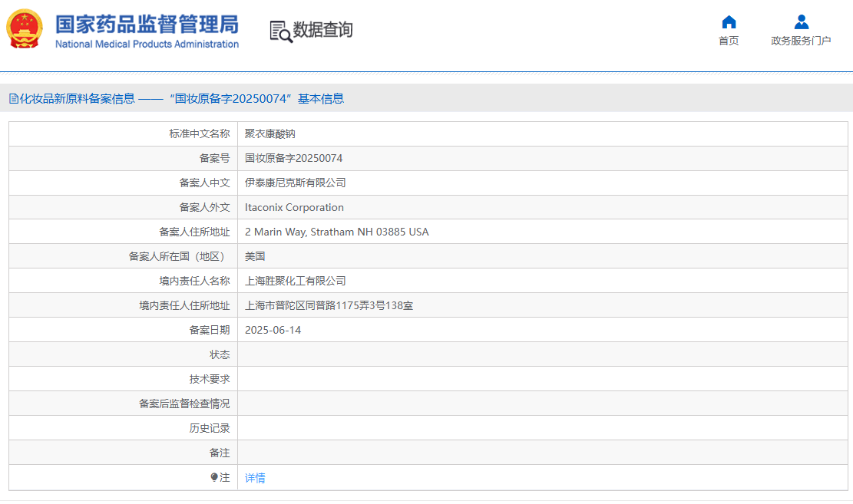
Task: Select the date 2025-06-14
Action: point(273,330)
